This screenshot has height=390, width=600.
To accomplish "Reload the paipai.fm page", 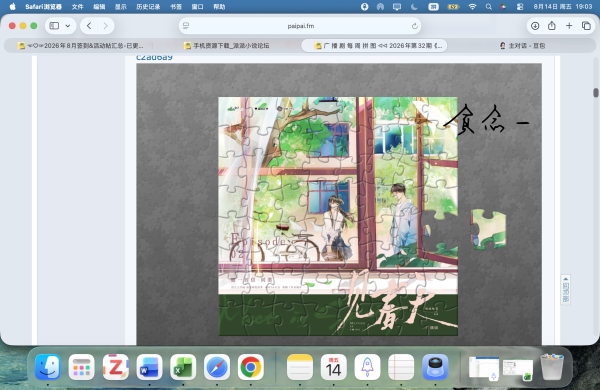I will 414,26.
